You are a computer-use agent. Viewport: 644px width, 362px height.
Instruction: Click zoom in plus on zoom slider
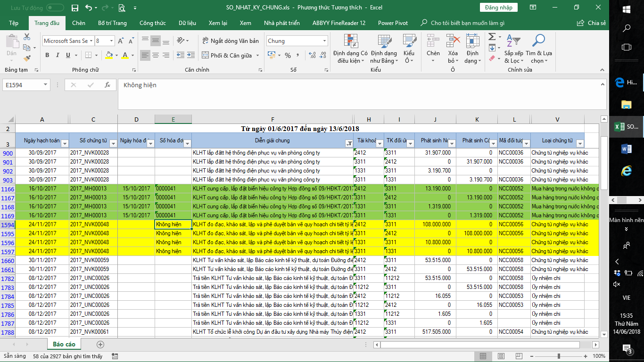tap(585, 356)
